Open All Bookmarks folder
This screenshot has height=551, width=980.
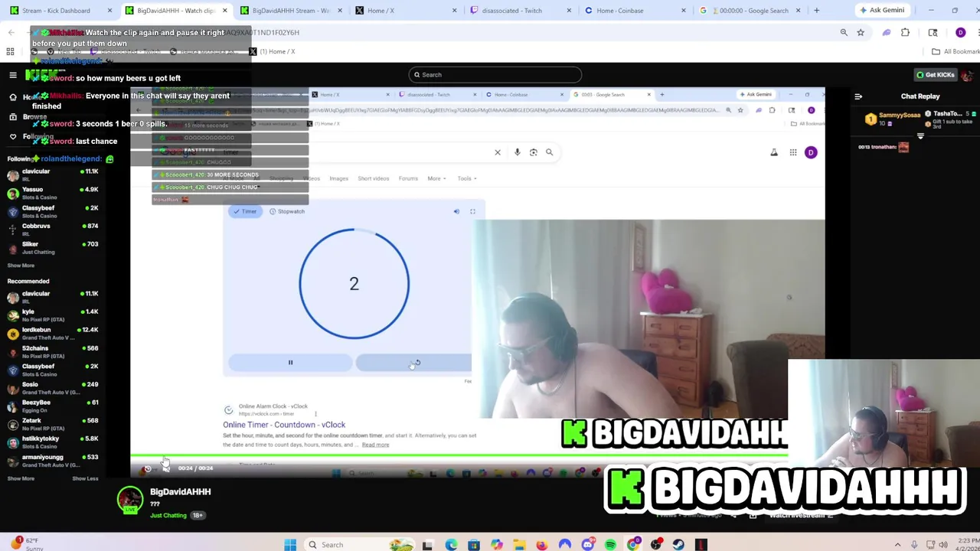coord(955,51)
